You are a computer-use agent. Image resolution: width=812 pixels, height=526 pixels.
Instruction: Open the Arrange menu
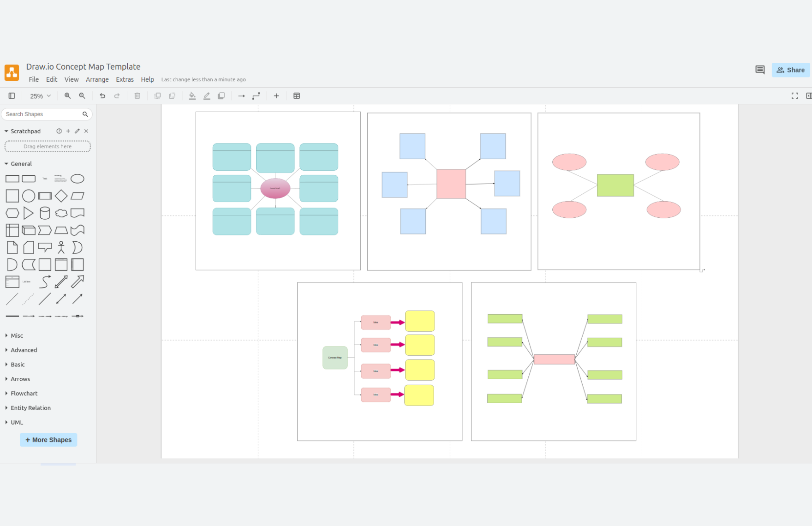[97, 79]
